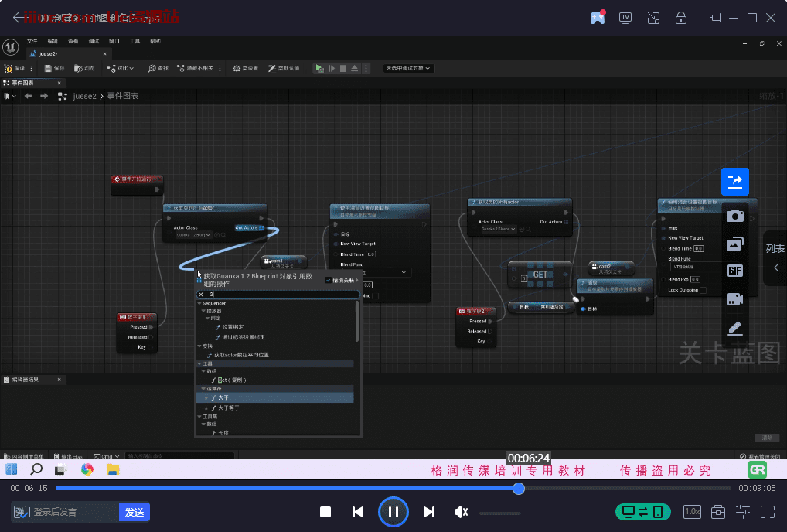The width and height of the screenshot is (787, 532).
Task: Expand the 列表 playlist side panel
Action: coord(775,257)
